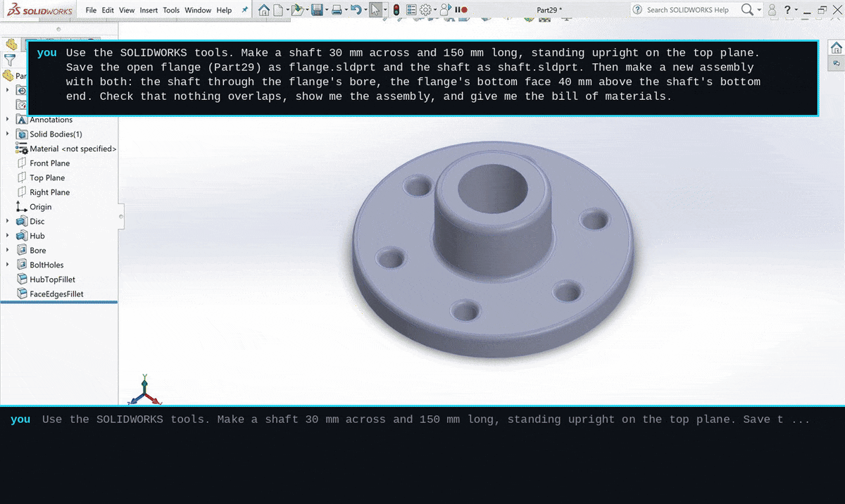Click the question mark help icon
Viewport: 845px width, 504px height.
[787, 10]
